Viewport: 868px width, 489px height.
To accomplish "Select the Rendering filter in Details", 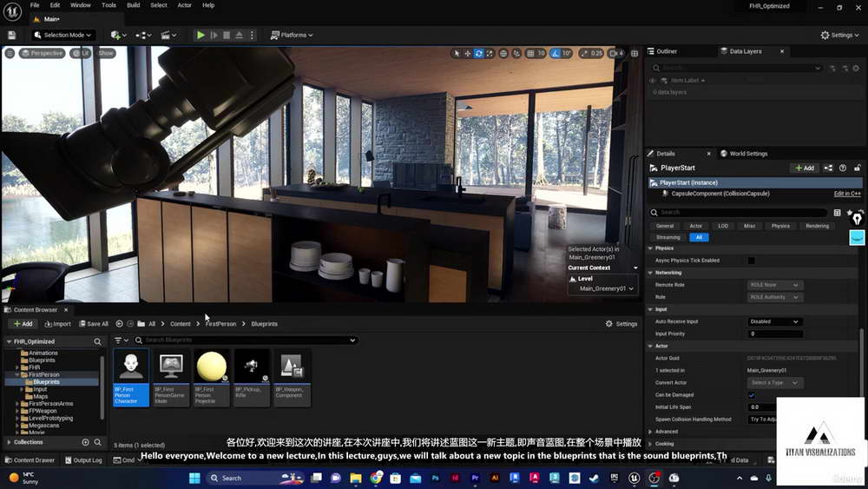I will point(817,226).
